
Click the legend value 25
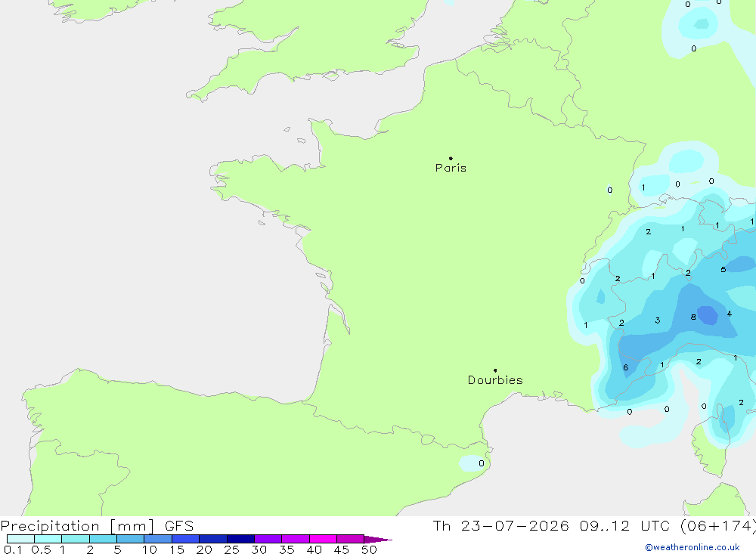tap(232, 549)
